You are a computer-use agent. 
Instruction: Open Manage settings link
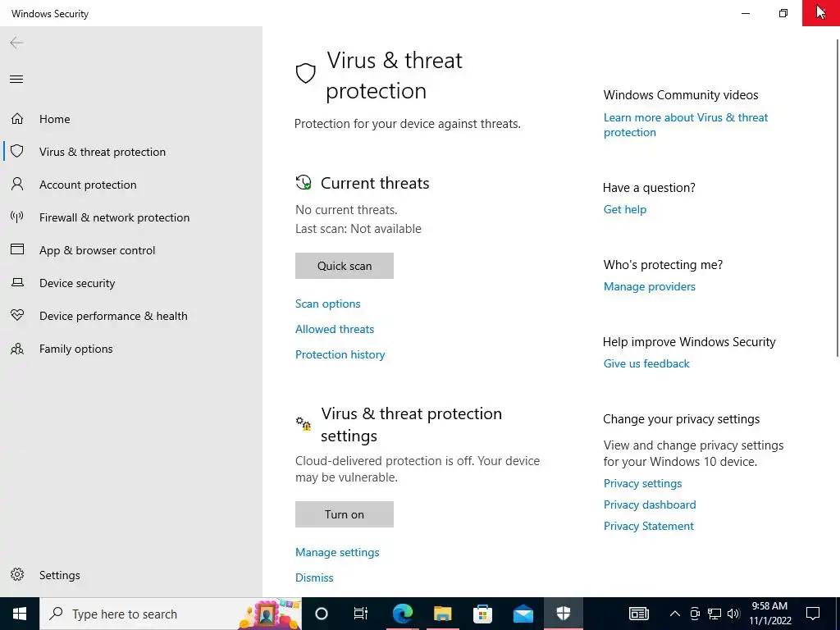click(337, 552)
